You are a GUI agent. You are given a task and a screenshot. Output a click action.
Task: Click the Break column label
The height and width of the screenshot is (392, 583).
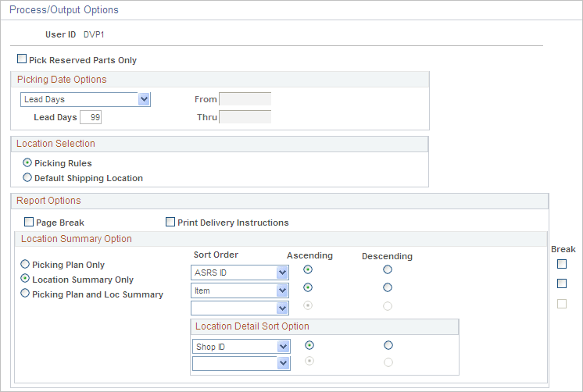click(563, 249)
